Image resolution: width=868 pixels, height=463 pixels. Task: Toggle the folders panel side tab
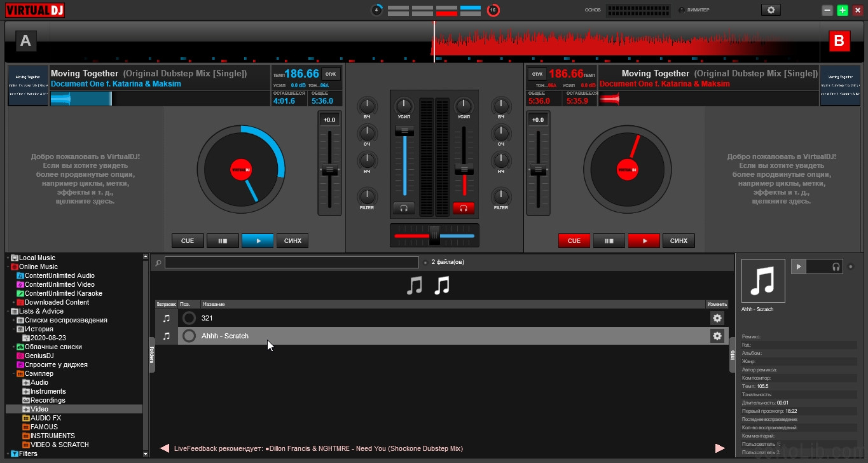[x=152, y=355]
